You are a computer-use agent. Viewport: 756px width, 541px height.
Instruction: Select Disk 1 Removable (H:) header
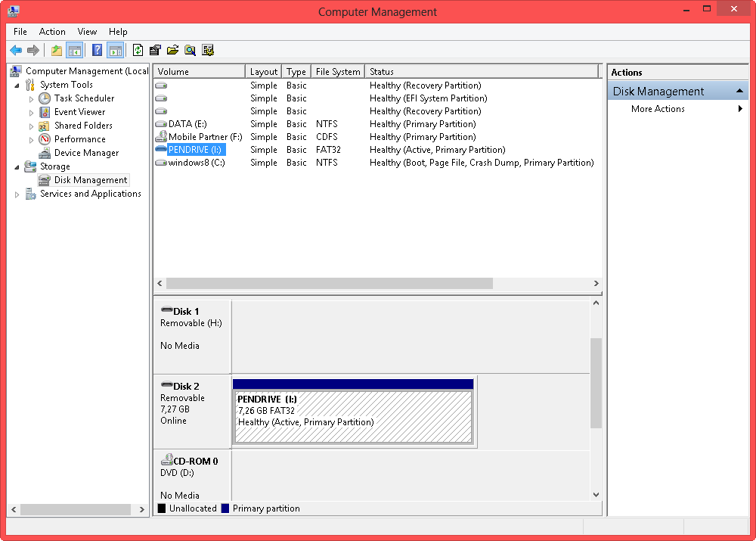coord(192,337)
